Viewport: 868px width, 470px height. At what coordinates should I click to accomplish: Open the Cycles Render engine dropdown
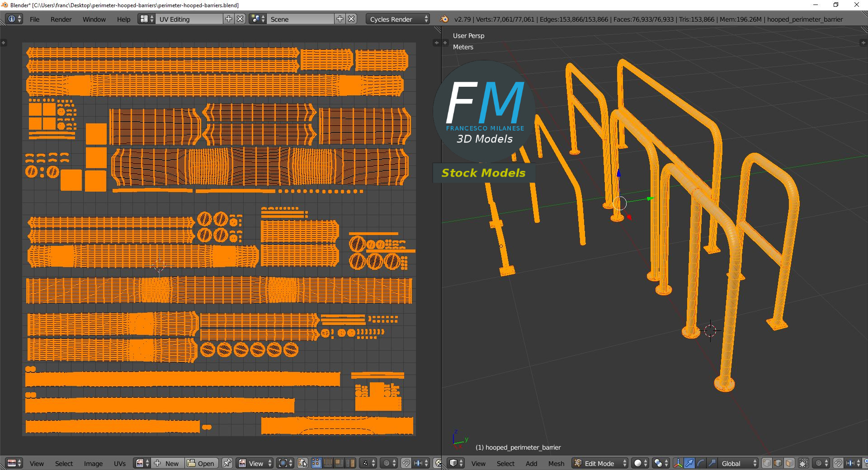pos(398,19)
